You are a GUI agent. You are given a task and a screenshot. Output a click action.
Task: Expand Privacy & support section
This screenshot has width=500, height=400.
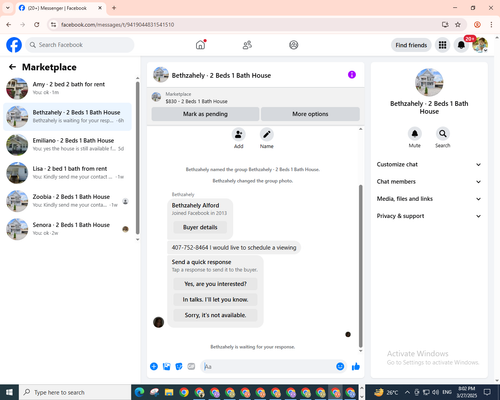429,216
